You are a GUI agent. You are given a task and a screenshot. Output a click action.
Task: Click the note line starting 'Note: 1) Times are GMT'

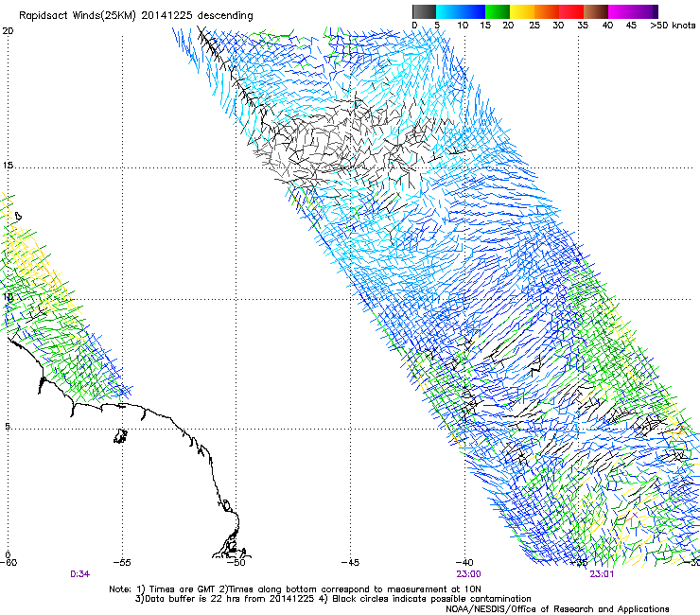(x=295, y=589)
